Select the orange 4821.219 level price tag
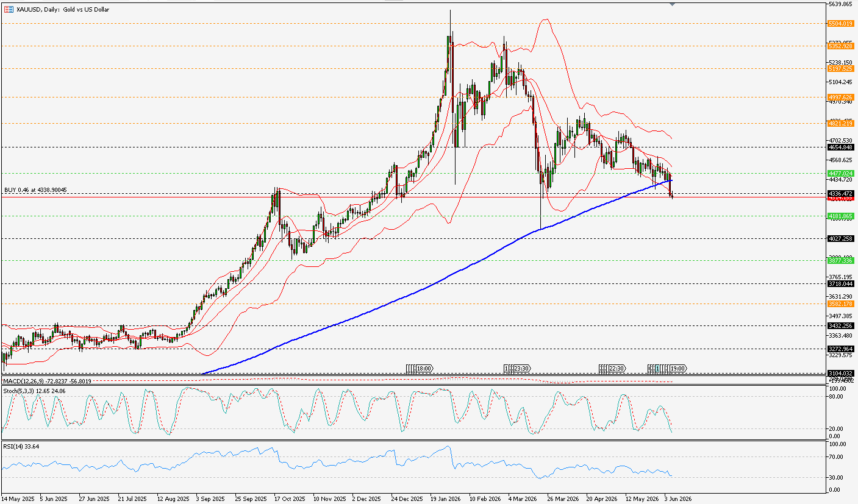858x504 pixels. 842,123
